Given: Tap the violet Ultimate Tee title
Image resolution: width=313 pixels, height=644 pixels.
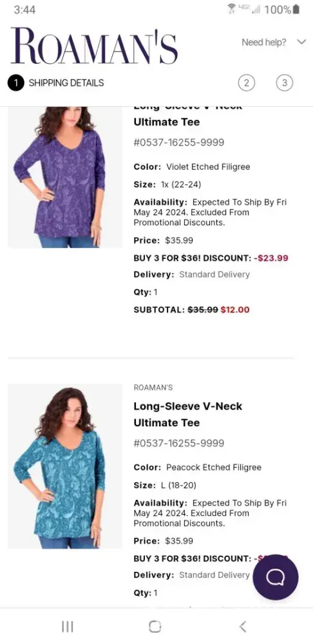Looking at the screenshot, I should point(167,122).
